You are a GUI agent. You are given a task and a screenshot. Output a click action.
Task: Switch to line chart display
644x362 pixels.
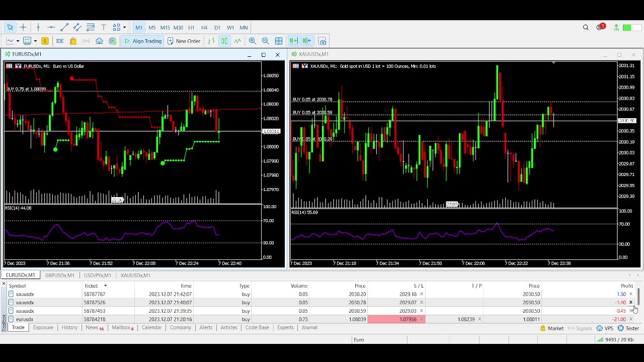(237, 41)
